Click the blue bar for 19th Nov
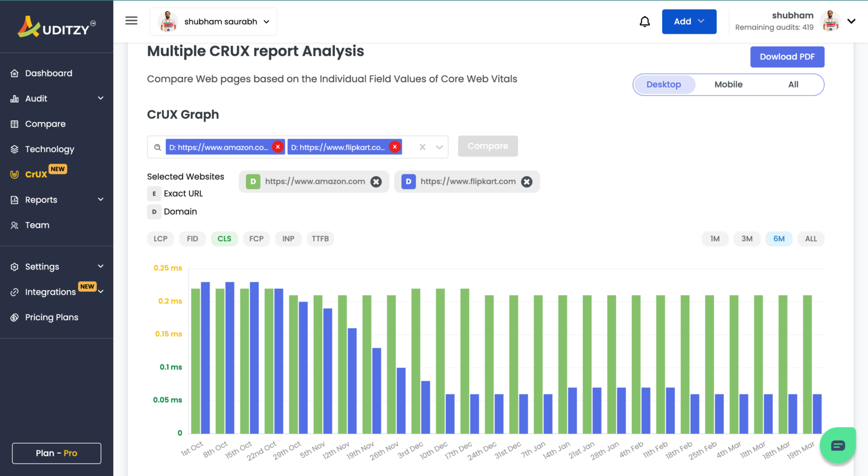Viewport: 868px width, 476px height. [x=377, y=391]
